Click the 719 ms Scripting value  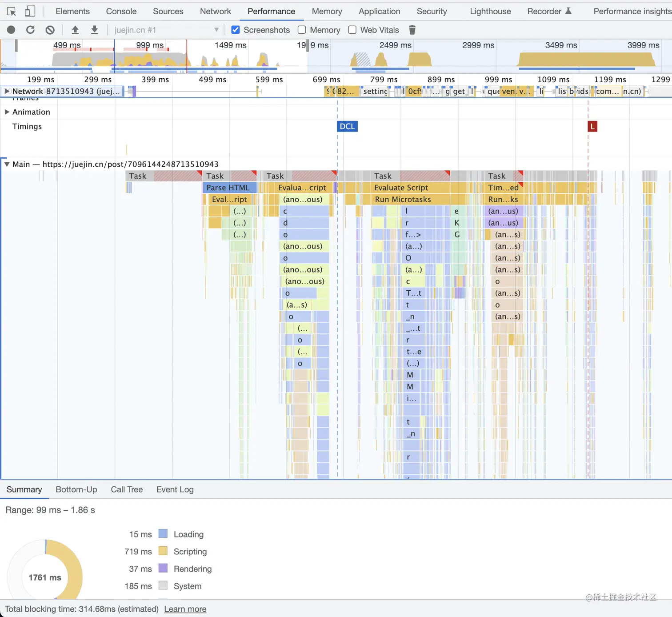(x=138, y=552)
